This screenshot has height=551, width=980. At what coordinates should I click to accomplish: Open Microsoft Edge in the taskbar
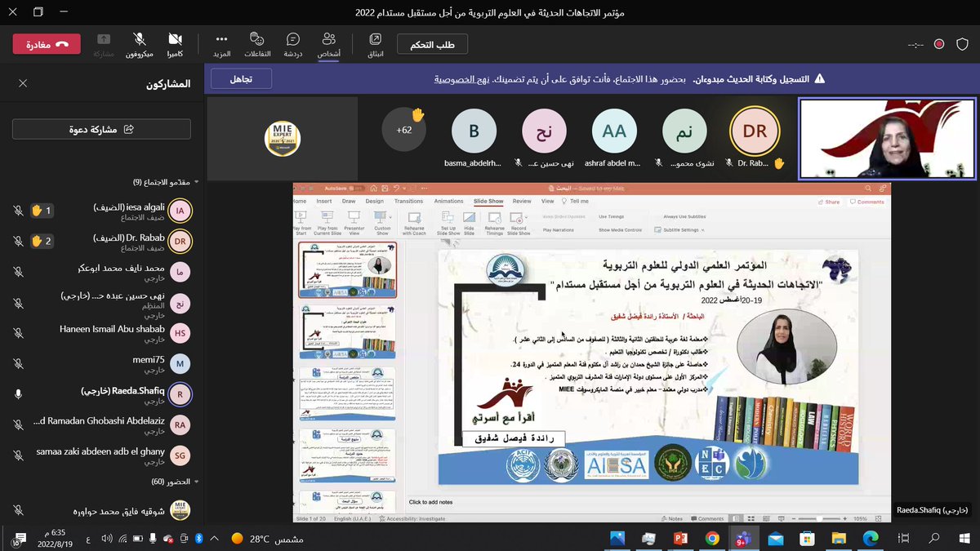coord(870,538)
